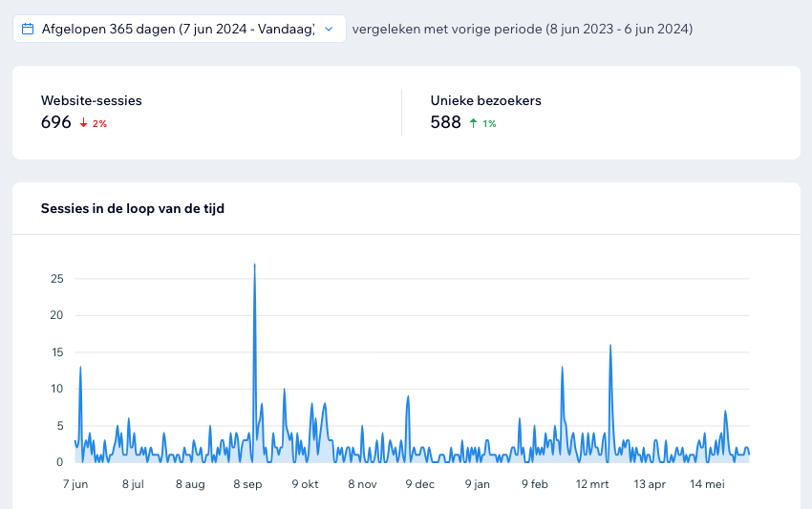Click the late-February peak on the chart

pos(562,367)
